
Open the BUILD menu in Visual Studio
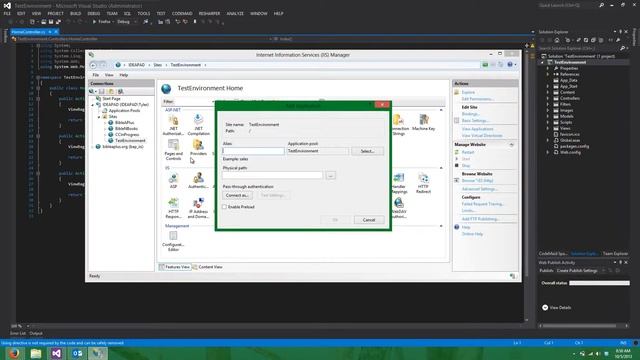coord(76,13)
